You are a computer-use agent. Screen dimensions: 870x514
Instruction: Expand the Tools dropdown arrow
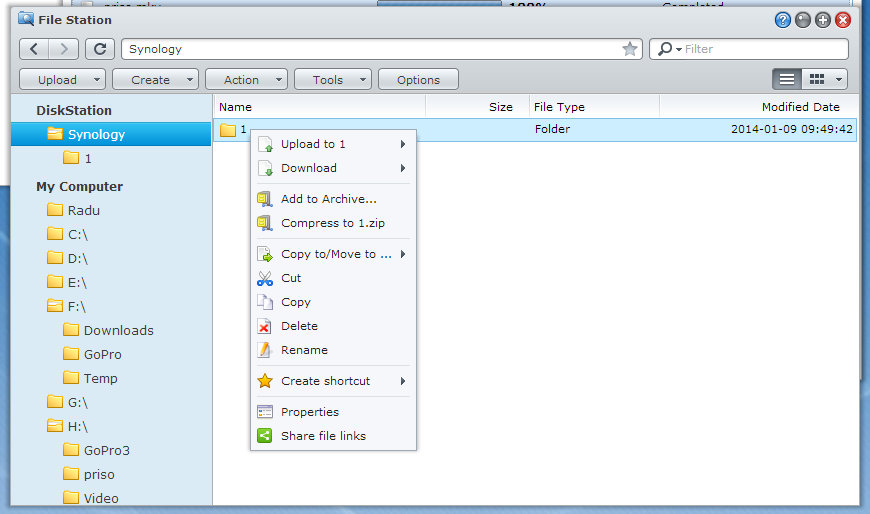pos(363,79)
